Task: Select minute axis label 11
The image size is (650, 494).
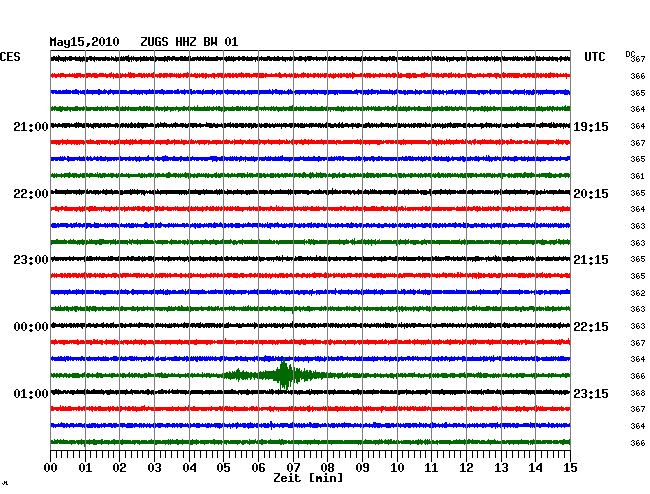Action: pos(431,468)
